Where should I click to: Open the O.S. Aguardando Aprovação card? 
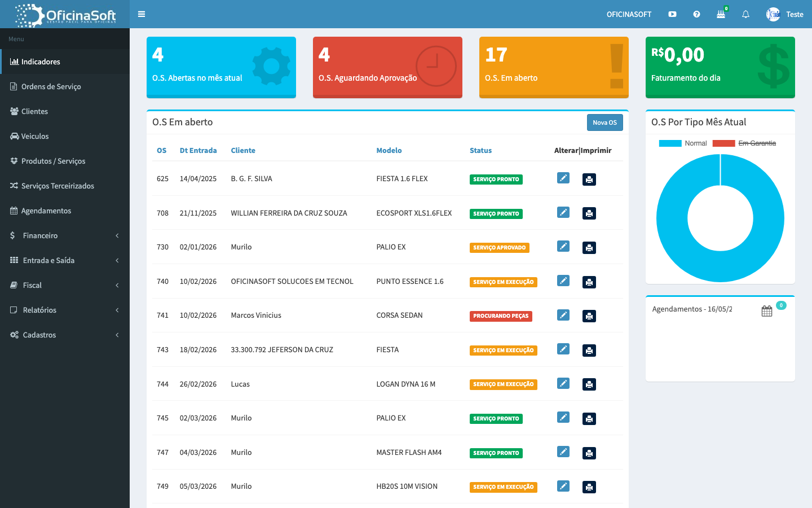click(x=387, y=67)
